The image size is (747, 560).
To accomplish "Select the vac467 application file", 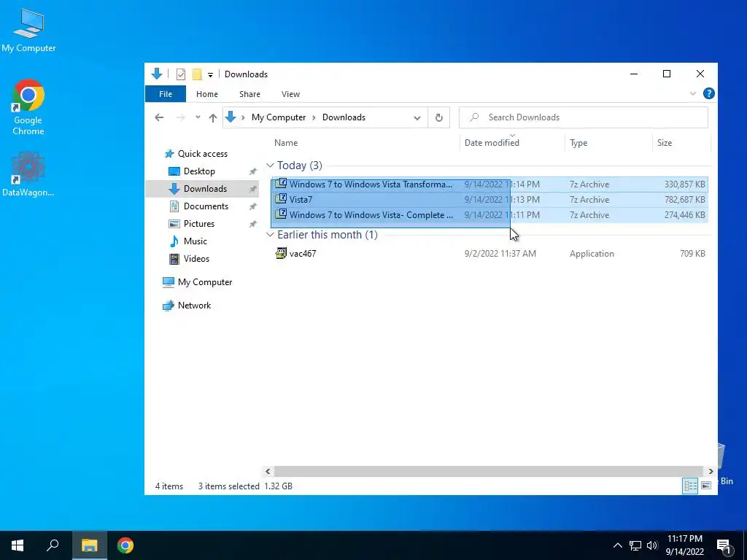I will click(x=489, y=253).
